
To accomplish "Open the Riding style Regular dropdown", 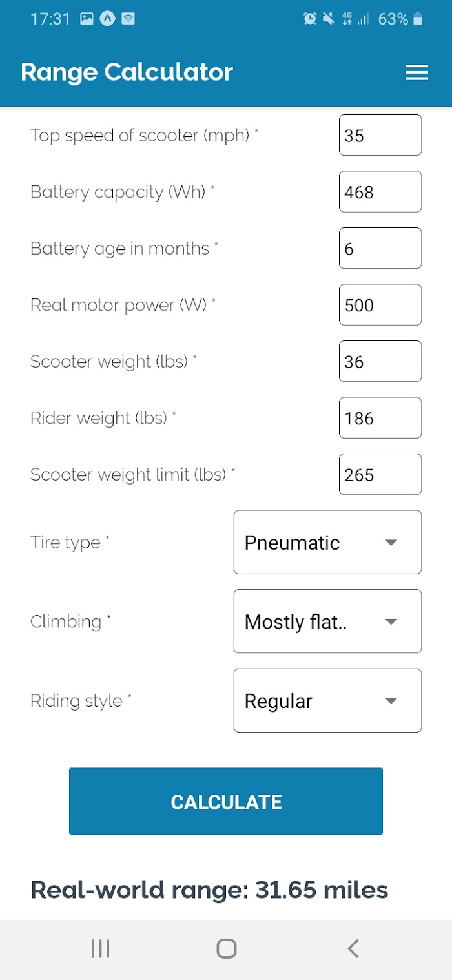I will click(327, 700).
